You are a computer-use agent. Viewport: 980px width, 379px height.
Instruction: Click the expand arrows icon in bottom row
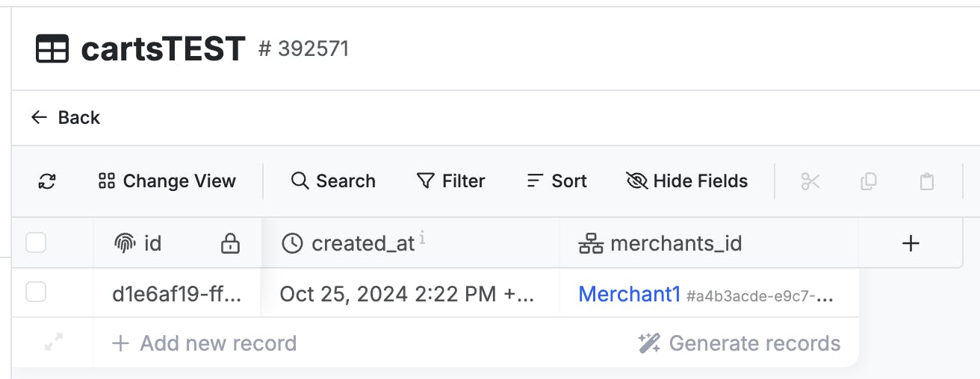[x=53, y=343]
